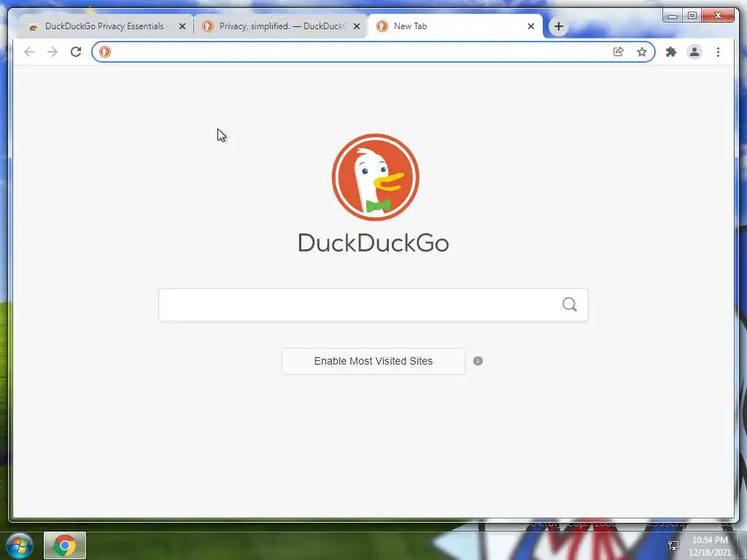
Task: Bookmark this tab with the star icon
Action: 642,52
